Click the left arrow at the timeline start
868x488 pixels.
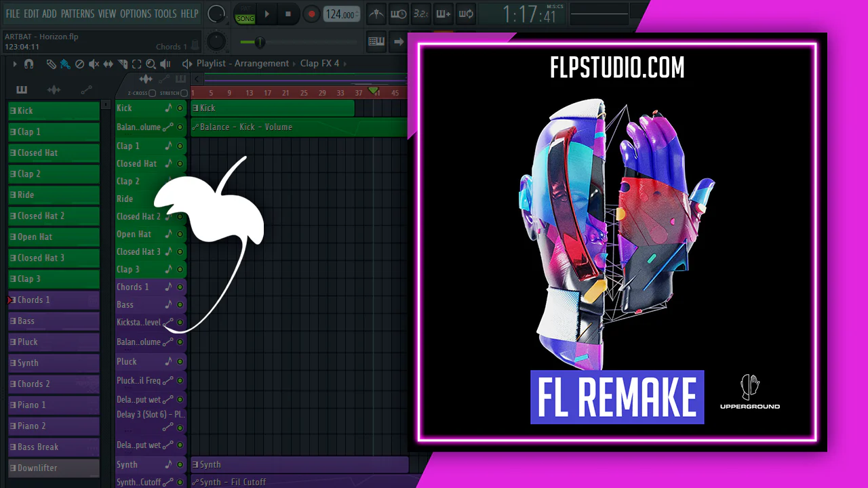(197, 79)
